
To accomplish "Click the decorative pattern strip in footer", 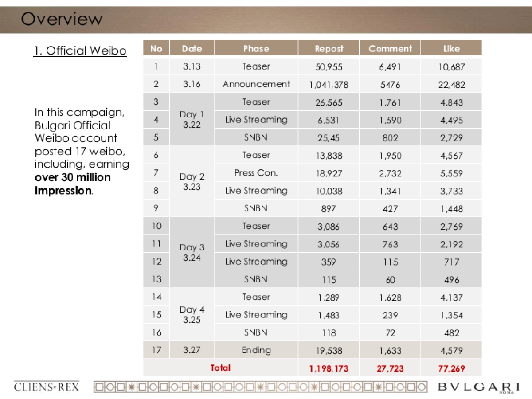I will click(x=260, y=387).
